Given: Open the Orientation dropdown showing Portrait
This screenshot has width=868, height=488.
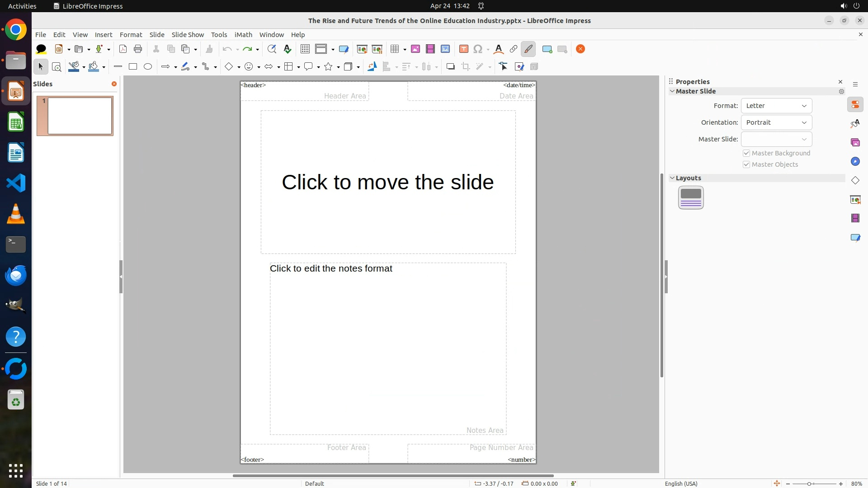Looking at the screenshot, I should coord(776,122).
